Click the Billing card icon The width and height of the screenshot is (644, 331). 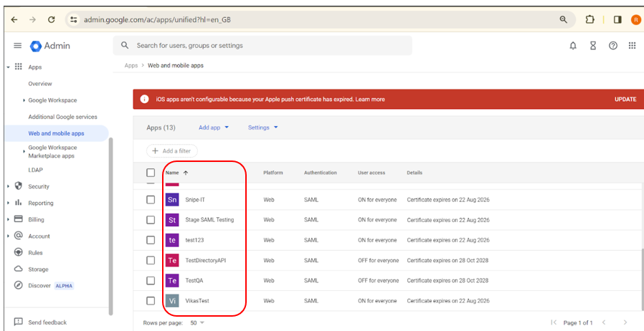pos(18,219)
